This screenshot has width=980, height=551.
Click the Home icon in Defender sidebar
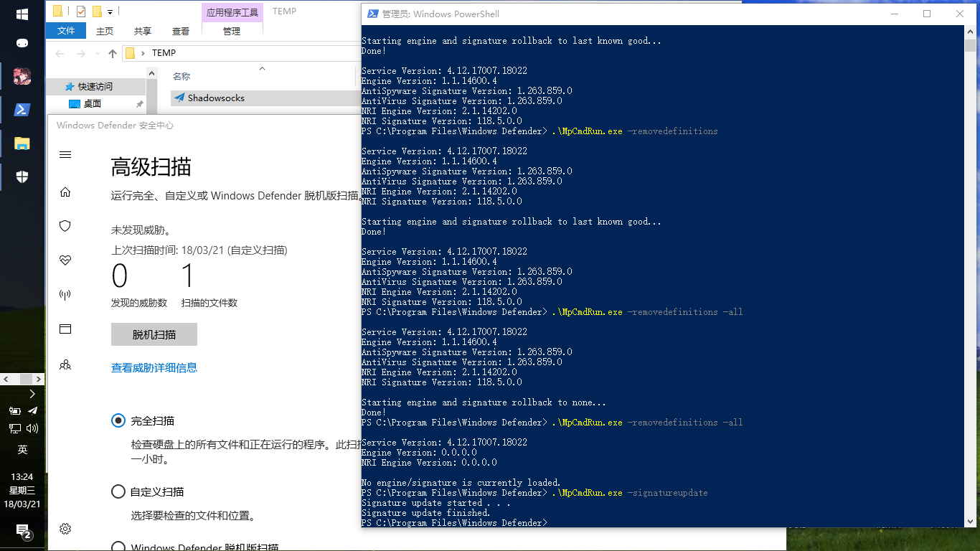coord(65,192)
